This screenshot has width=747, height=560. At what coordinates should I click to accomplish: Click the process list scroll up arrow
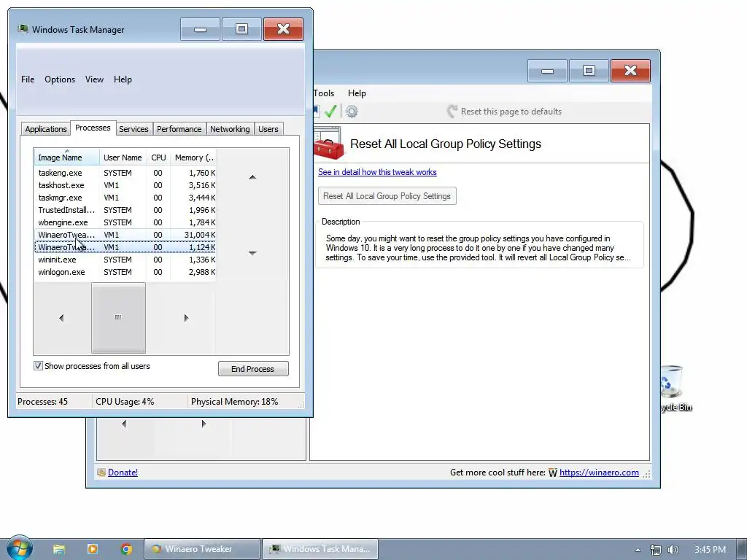(252, 177)
